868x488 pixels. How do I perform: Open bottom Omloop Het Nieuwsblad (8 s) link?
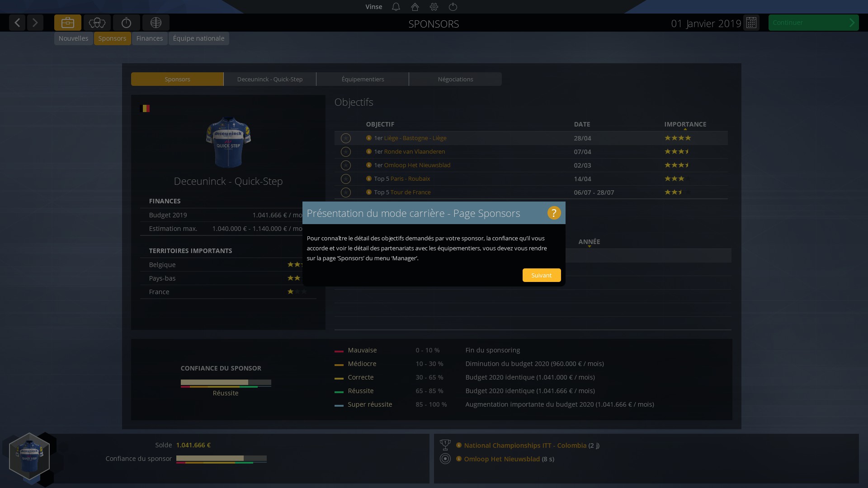pyautogui.click(x=502, y=459)
